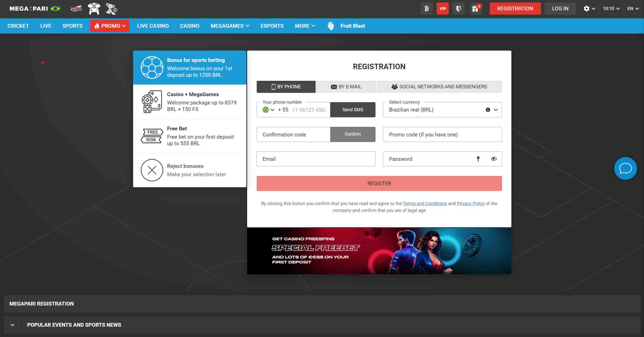Open the country code flag dropdown

[268, 110]
